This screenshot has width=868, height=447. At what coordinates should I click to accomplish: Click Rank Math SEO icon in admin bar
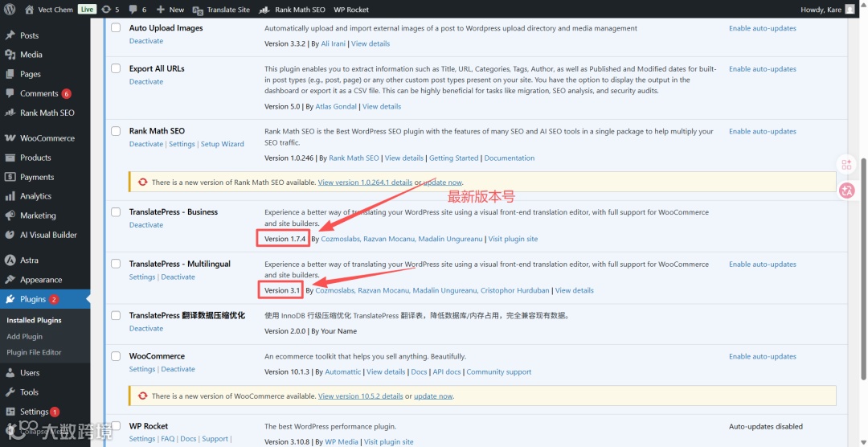click(264, 10)
